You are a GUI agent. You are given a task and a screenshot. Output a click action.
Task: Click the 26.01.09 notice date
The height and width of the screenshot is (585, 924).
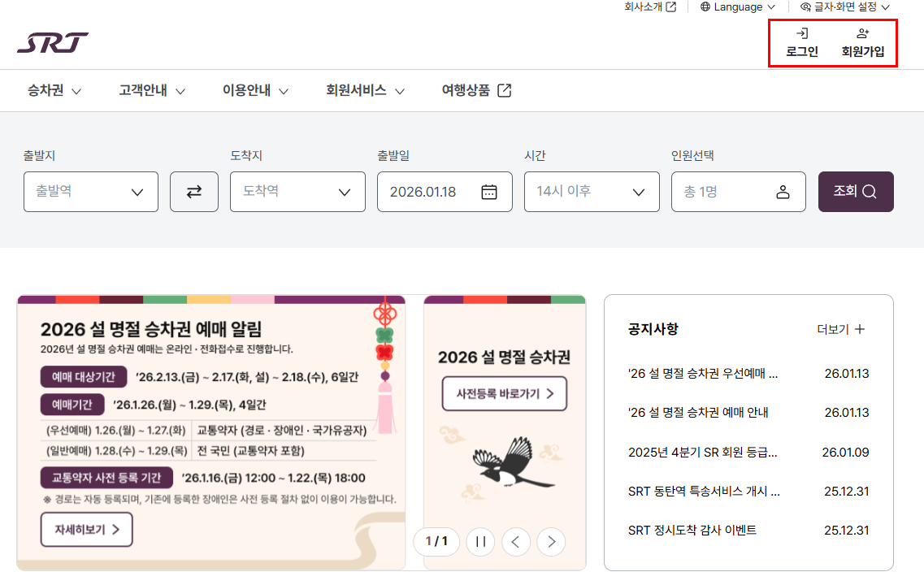click(846, 453)
